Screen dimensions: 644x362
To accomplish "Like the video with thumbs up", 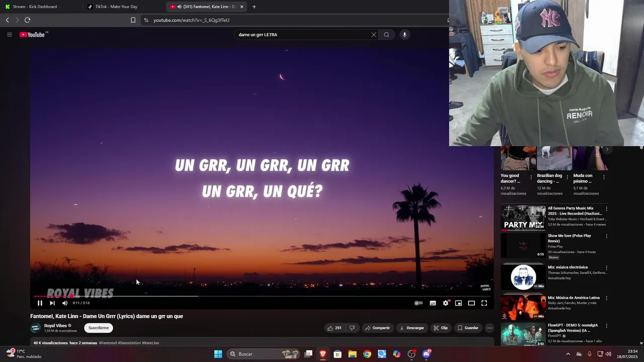I will 335,328.
